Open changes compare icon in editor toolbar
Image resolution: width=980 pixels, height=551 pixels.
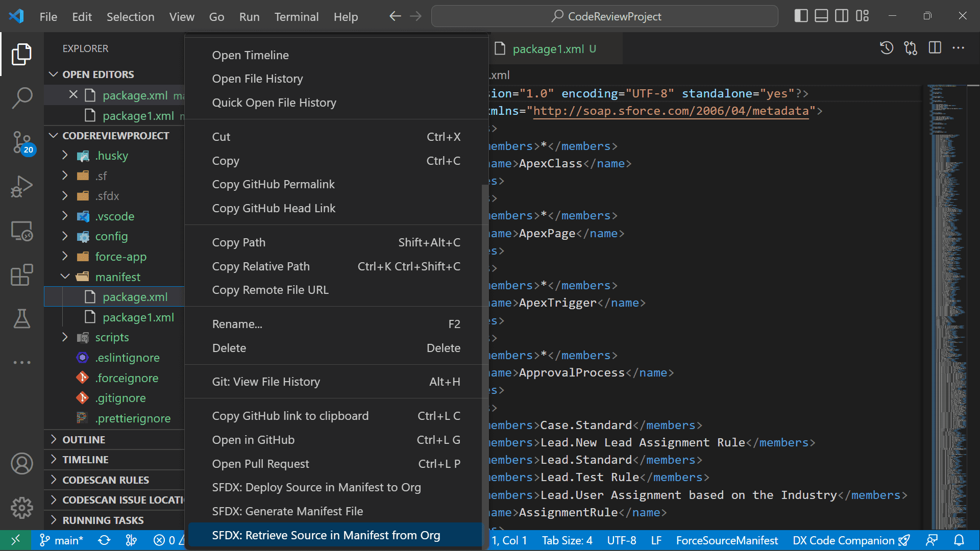[x=911, y=48]
